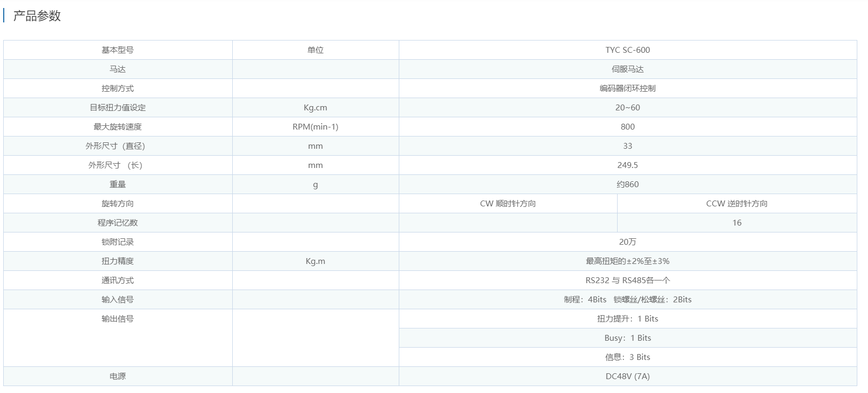Select the length value 249.5
Image resolution: width=868 pixels, height=393 pixels.
628,165
